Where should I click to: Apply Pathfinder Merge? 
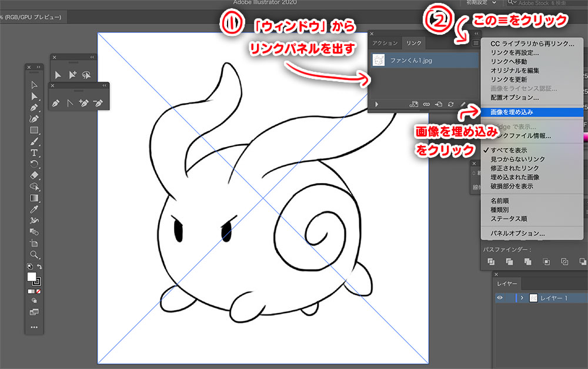527,262
